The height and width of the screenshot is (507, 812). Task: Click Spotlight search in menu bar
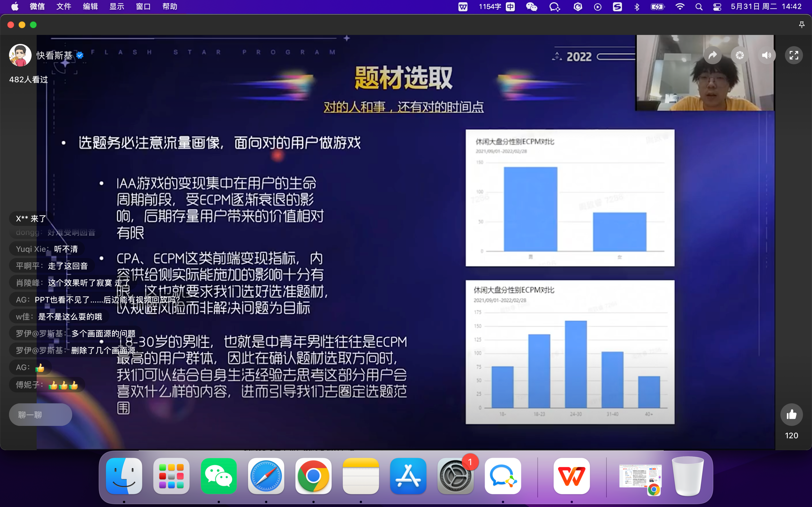(x=699, y=7)
